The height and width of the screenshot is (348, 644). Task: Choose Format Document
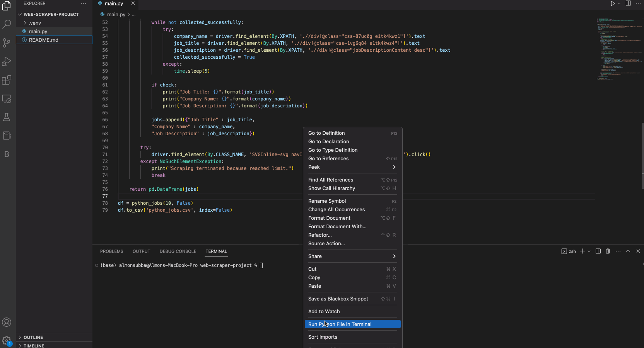352,218
